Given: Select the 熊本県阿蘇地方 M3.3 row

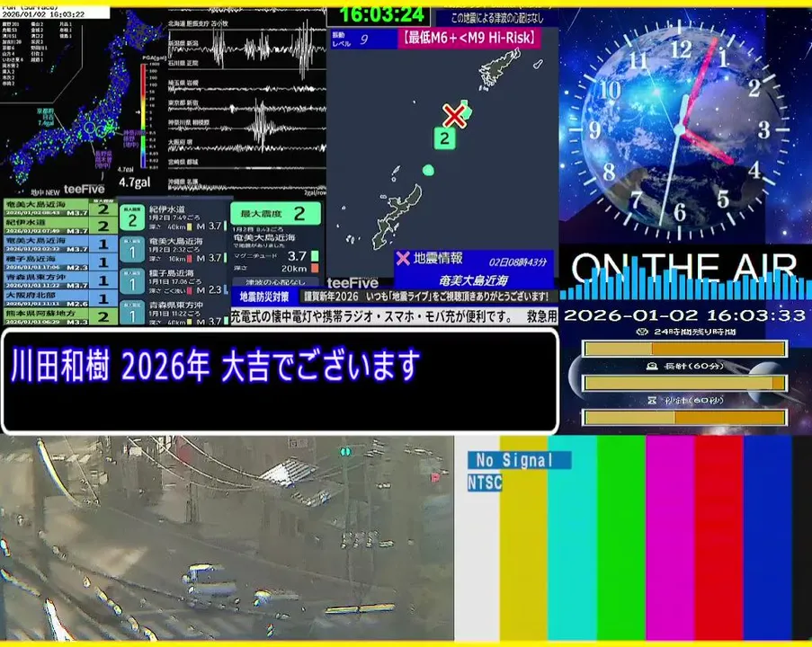Looking at the screenshot, I should point(60,316).
